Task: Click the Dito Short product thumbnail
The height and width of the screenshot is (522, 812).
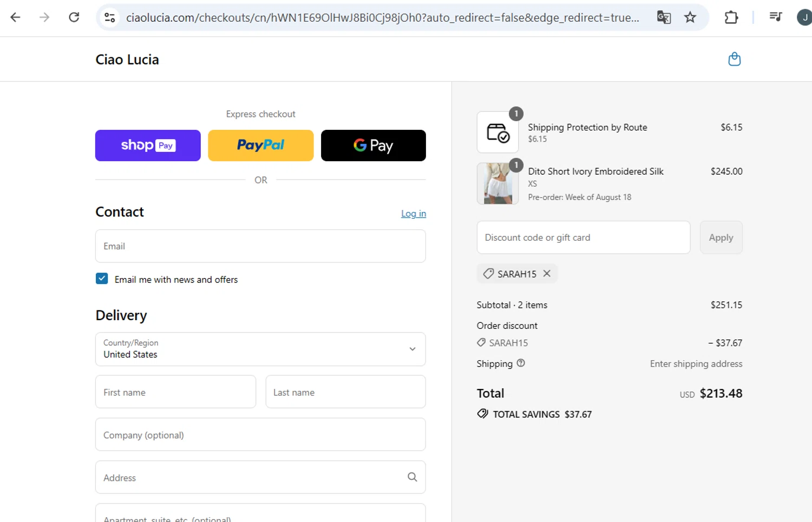Action: click(x=497, y=183)
